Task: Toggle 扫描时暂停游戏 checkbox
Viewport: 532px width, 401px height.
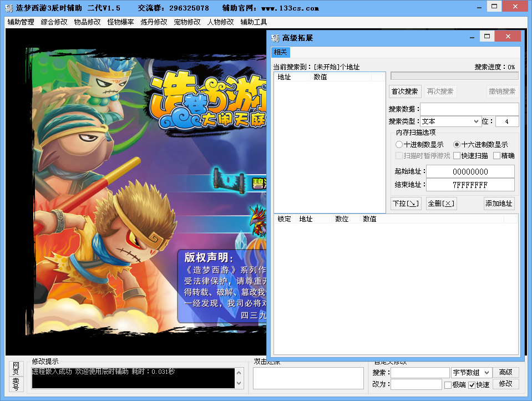Action: click(423, 156)
